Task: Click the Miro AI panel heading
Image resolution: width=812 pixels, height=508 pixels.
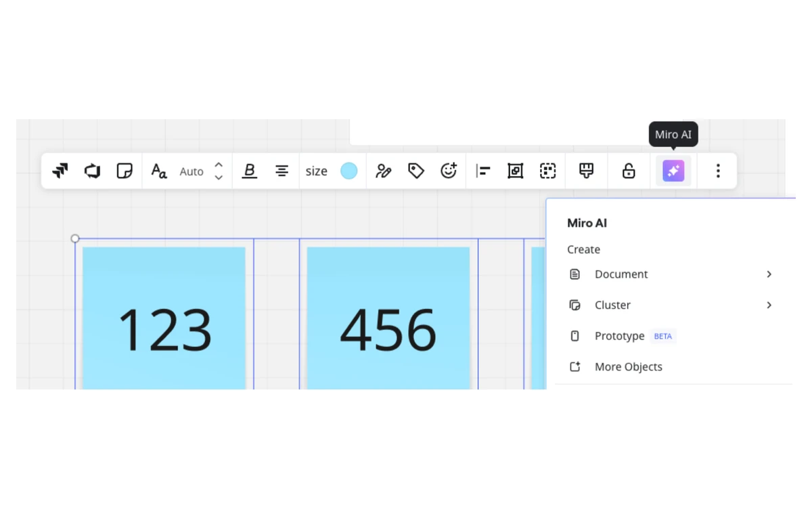Action: point(587,223)
